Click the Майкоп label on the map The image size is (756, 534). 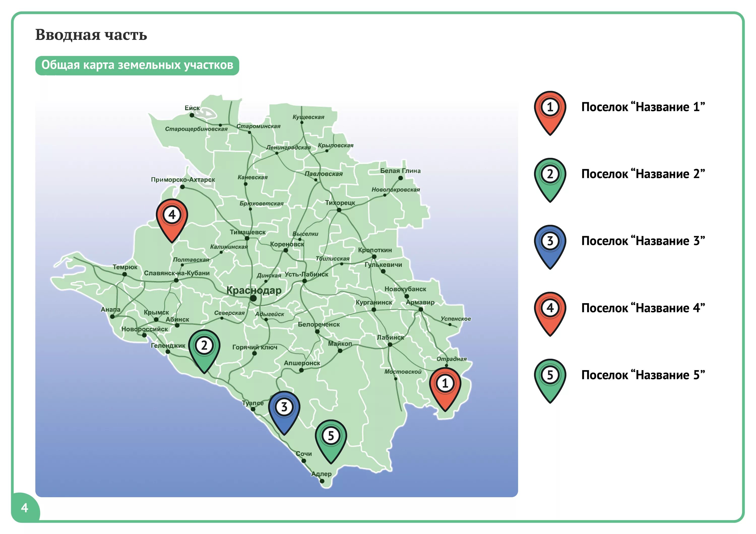pos(340,344)
